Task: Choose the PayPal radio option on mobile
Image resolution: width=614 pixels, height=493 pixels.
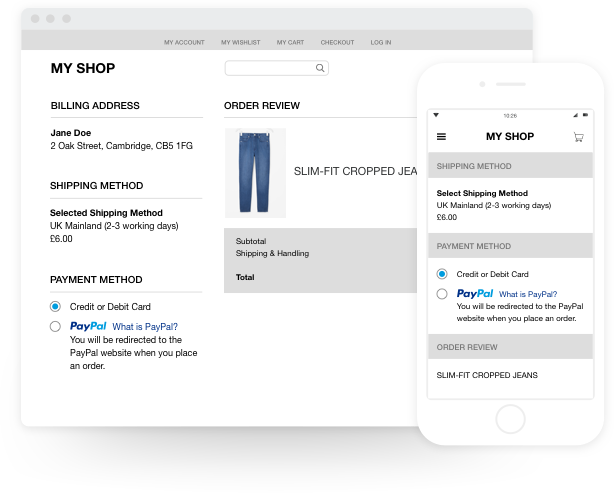Action: click(442, 294)
